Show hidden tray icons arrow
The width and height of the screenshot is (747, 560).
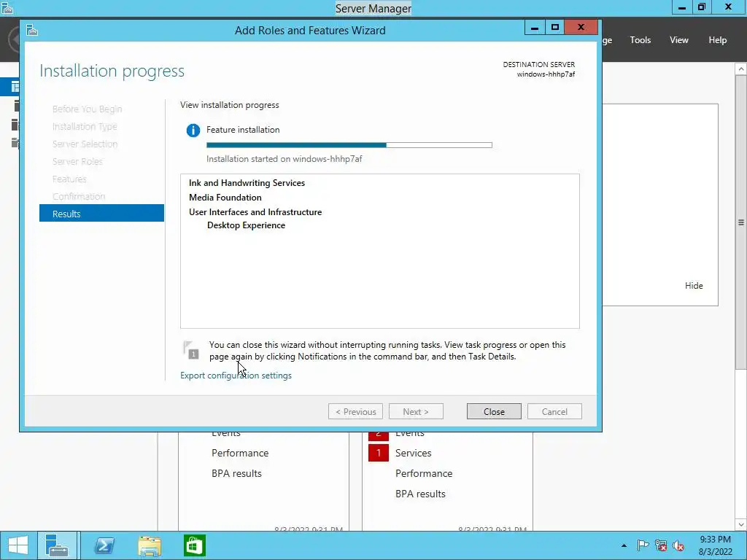coord(624,545)
